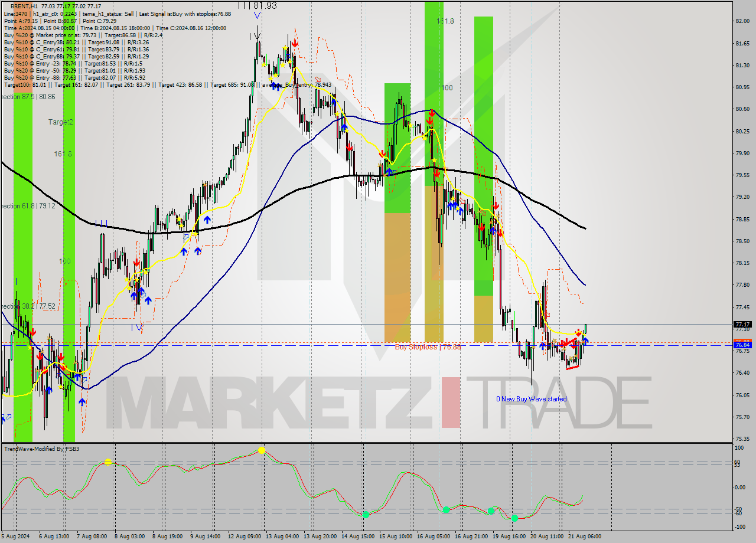The width and height of the screenshot is (756, 543).
Task: Click the 161.8 label beneath Target2
Action: [63, 153]
